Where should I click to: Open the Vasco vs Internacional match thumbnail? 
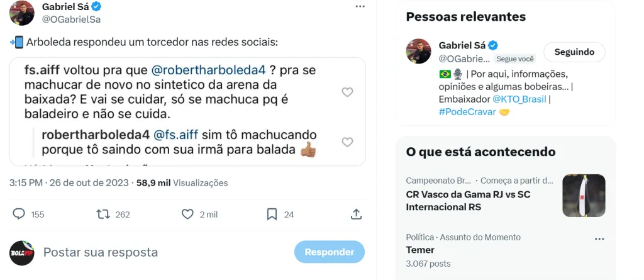coord(584,196)
